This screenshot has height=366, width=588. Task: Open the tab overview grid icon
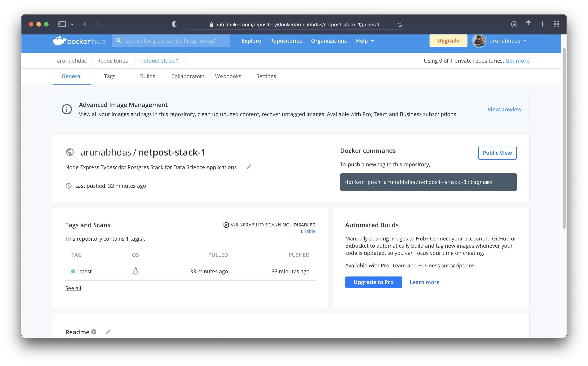(556, 24)
